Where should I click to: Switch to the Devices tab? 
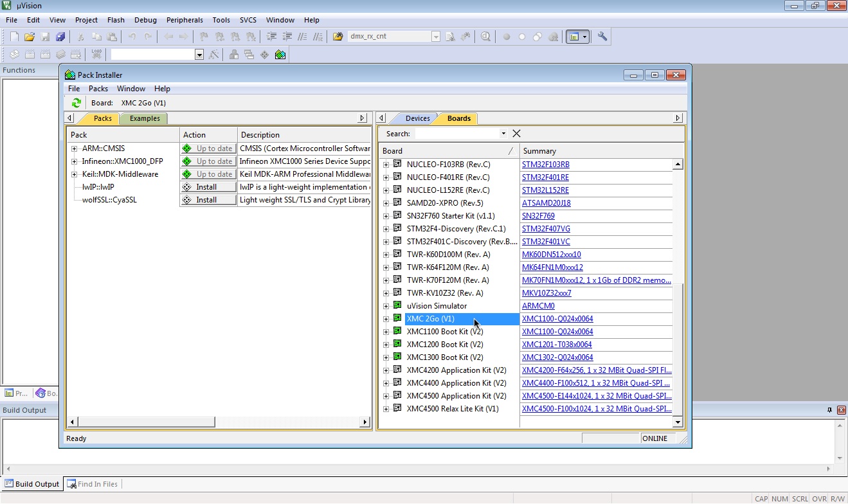click(x=417, y=118)
